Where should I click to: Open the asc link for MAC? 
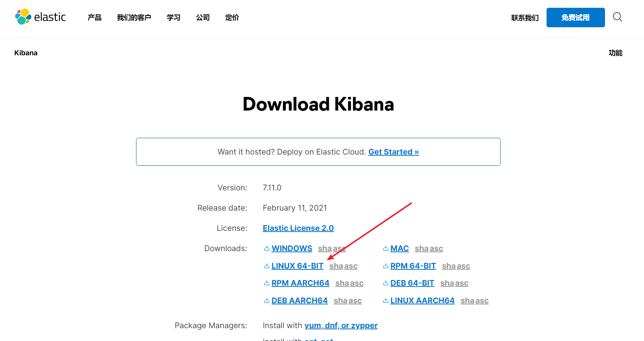tap(436, 248)
